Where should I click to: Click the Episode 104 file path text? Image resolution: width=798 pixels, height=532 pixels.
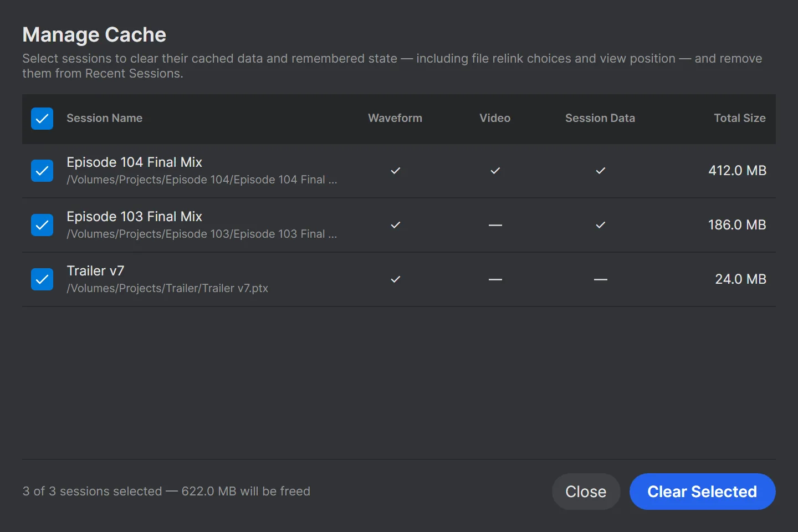[202, 180]
